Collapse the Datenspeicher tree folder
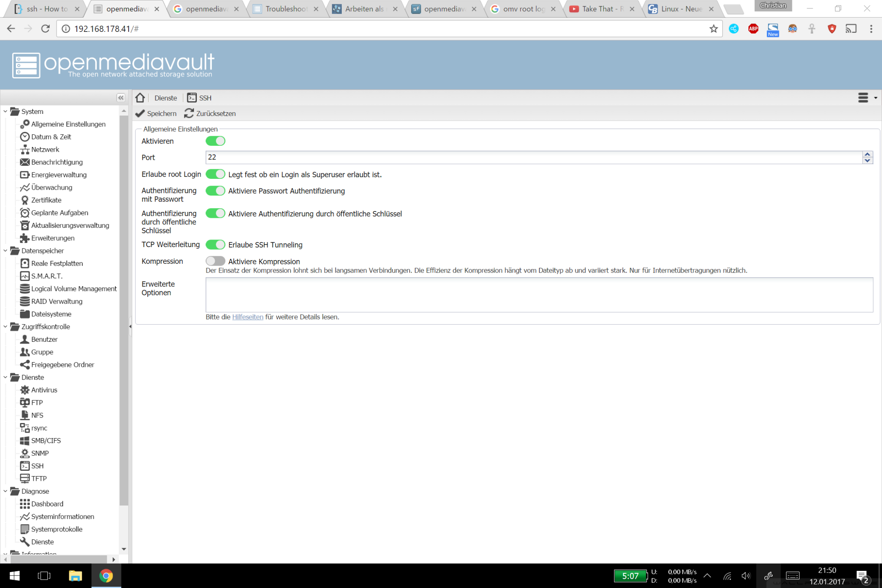 pos(5,251)
